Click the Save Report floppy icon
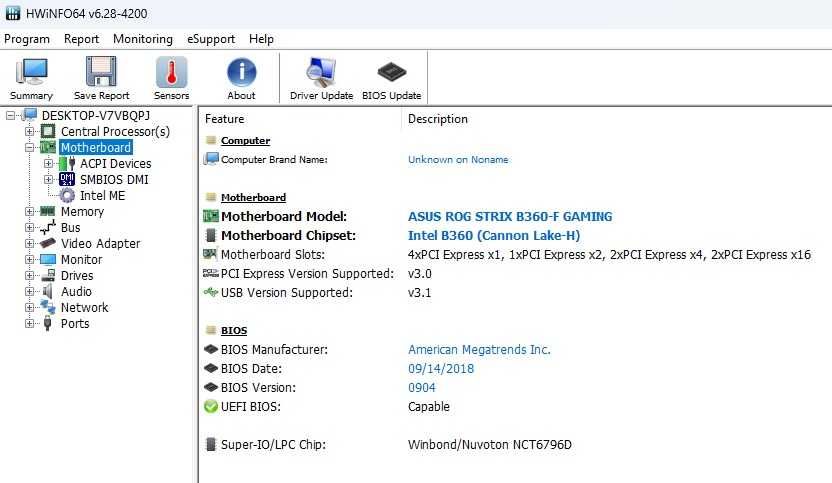Viewport: 832px width, 483px height. [101, 78]
